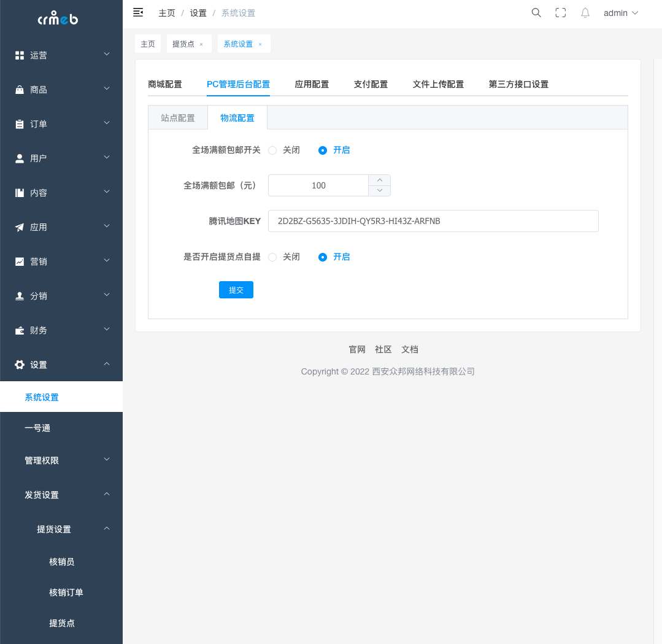The width and height of the screenshot is (662, 644).
Task: Expand the 管理权限 submenu
Action: (107, 459)
